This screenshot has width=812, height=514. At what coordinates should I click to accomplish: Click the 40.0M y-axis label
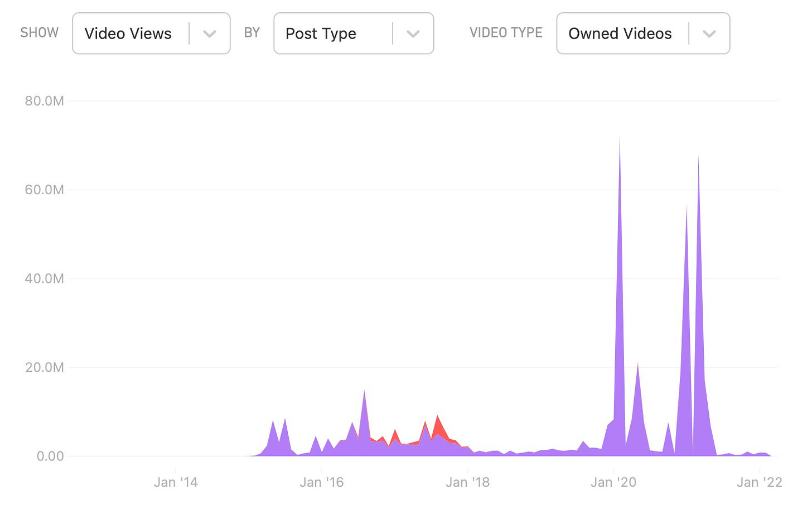coord(44,278)
